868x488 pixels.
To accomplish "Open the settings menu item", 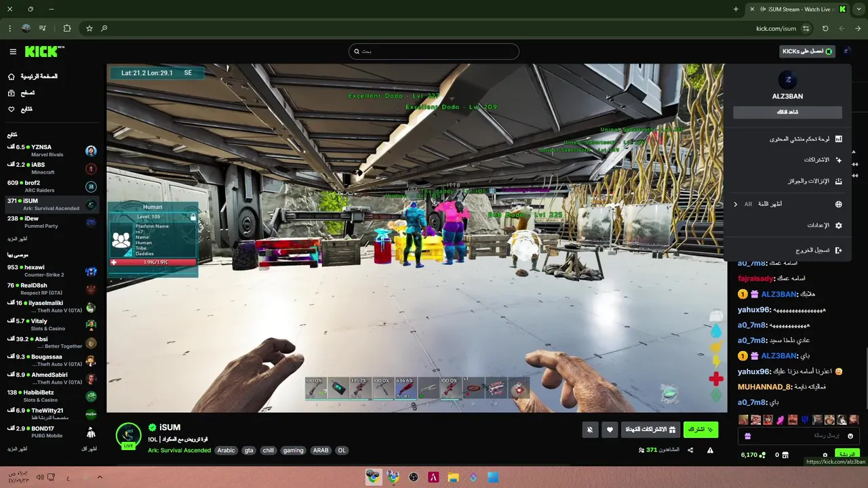I will tap(787, 225).
